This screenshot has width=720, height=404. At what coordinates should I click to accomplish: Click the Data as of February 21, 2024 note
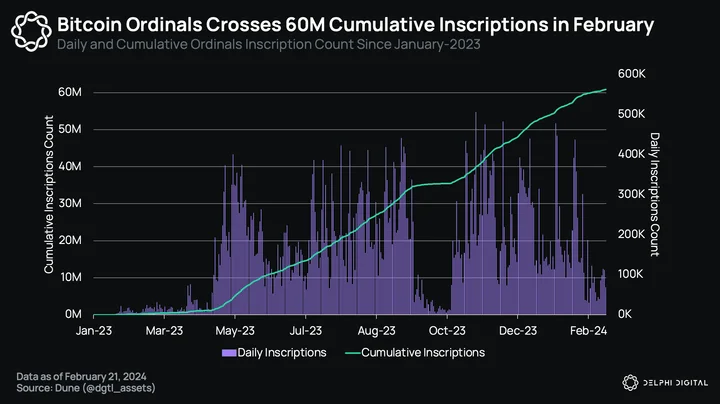tap(81, 376)
